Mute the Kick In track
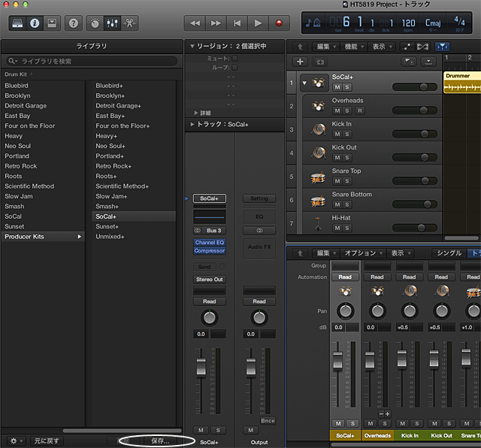Viewport: 481px width, 448px height. click(x=337, y=134)
